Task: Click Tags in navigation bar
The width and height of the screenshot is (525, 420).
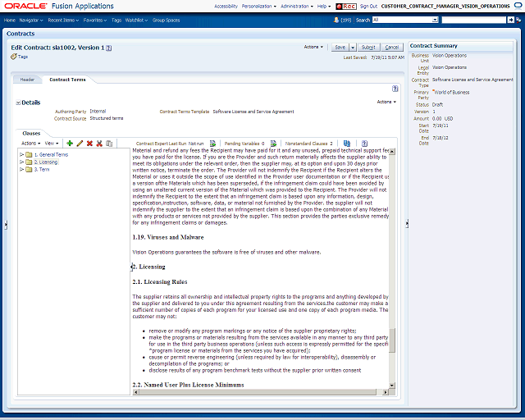Action: (116, 20)
